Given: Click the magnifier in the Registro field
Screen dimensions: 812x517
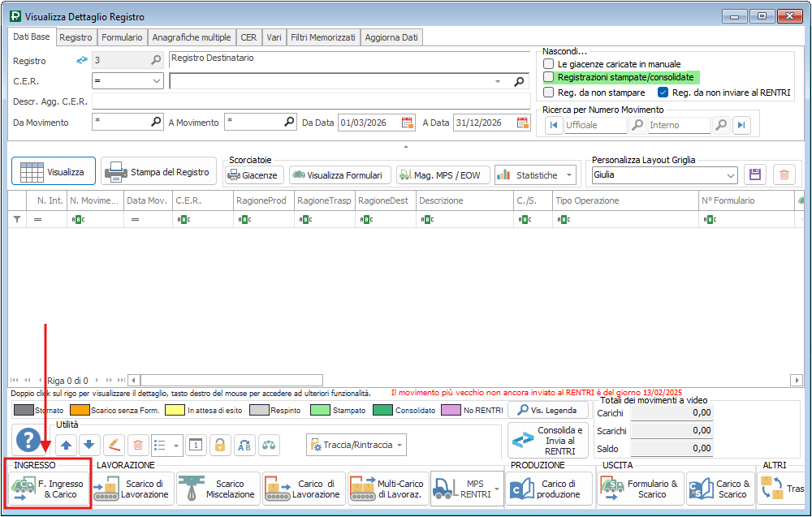Looking at the screenshot, I should [156, 60].
